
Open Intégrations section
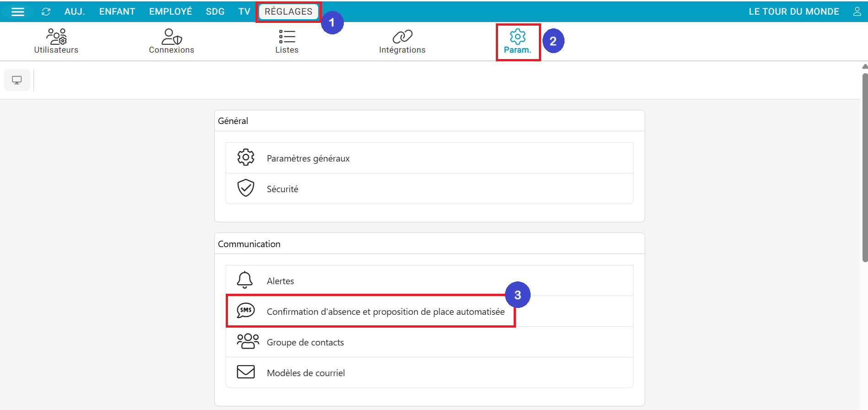tap(402, 41)
